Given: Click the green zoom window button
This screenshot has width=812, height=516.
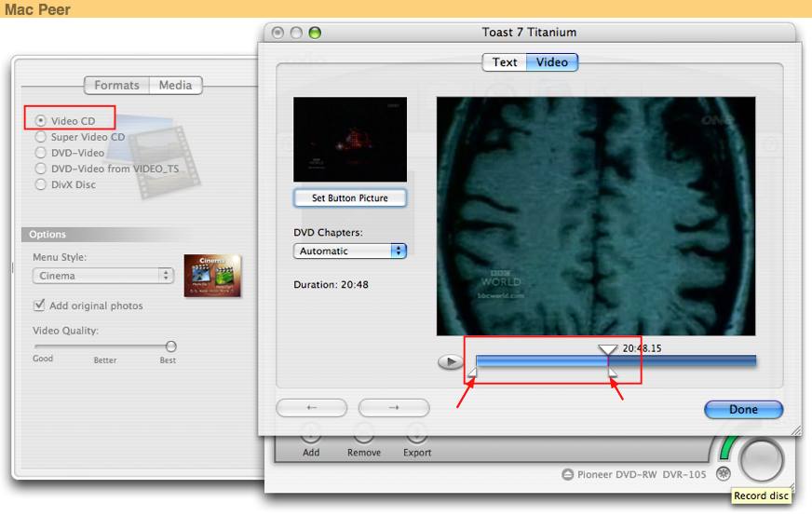Looking at the screenshot, I should pos(315,33).
